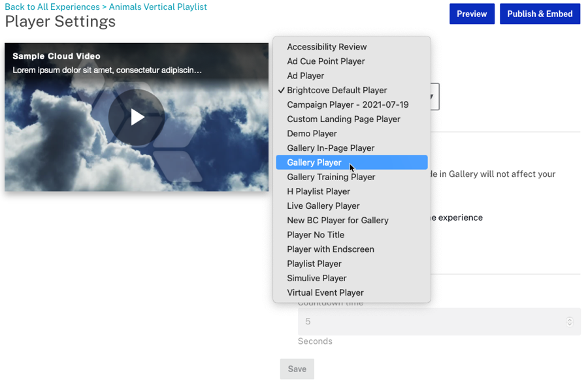This screenshot has width=588, height=387.
Task: Choose Campaign Player - 2021-07-19
Action: pyautogui.click(x=351, y=104)
